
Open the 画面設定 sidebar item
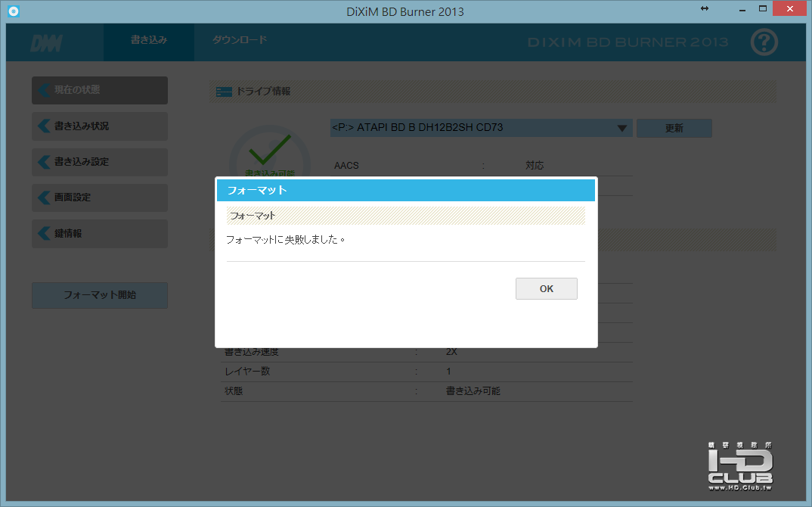coord(100,198)
